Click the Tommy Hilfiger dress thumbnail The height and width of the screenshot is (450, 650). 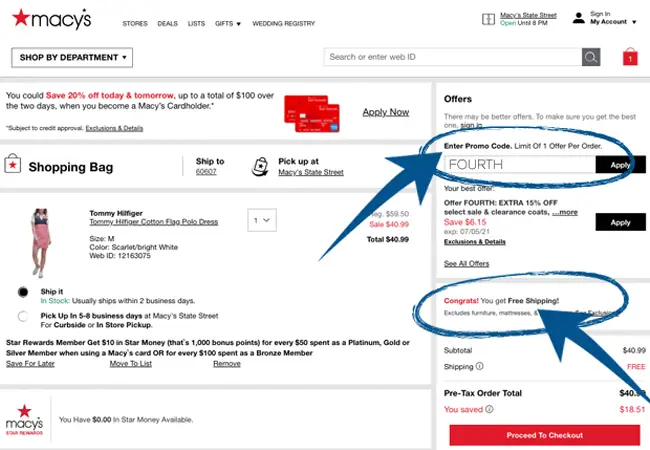click(x=41, y=242)
